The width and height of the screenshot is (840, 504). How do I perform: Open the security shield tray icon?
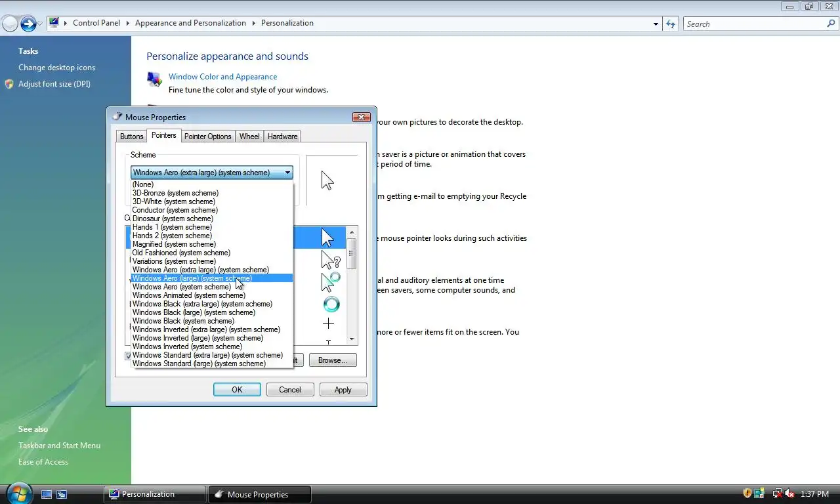[747, 493]
